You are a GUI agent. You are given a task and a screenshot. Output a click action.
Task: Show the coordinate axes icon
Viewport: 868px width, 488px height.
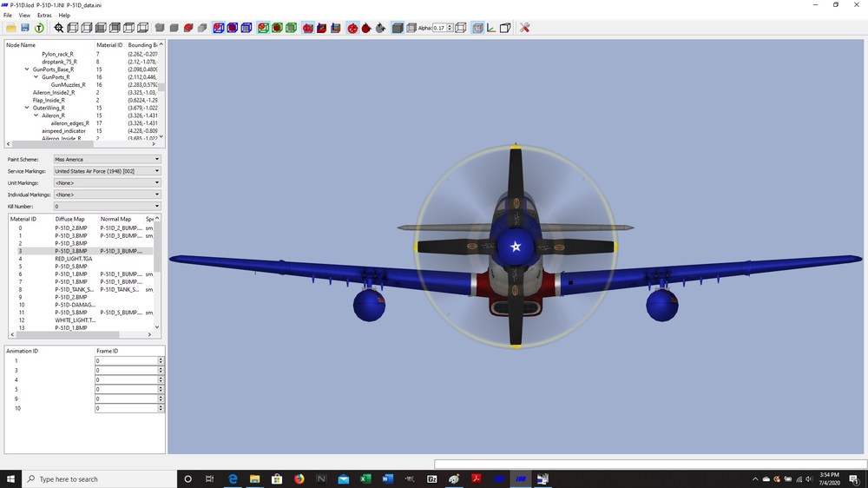[491, 28]
